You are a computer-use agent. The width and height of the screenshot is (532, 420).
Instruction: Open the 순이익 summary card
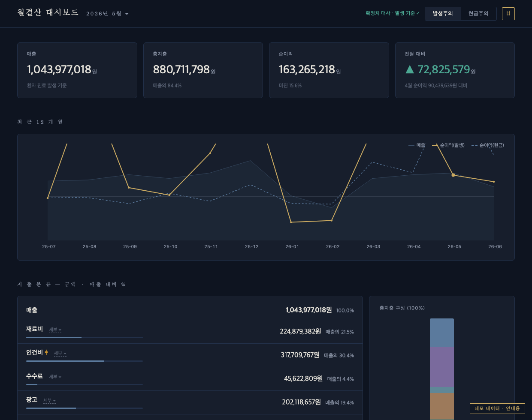(329, 70)
